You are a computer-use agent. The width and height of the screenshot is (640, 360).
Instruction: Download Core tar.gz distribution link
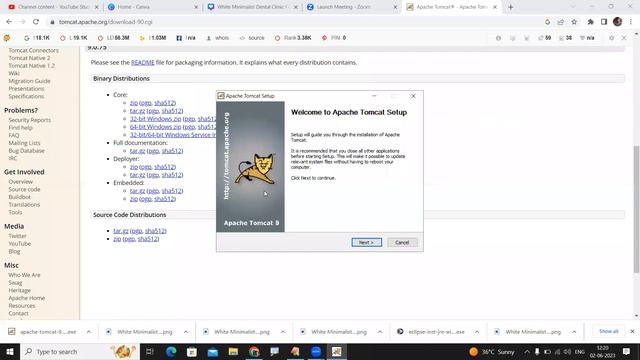[x=137, y=111]
